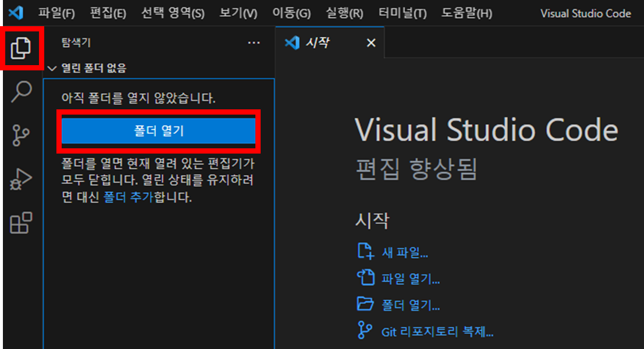
Task: Click the 아직 폴더를 열지 않았습니다. message
Action: (138, 98)
